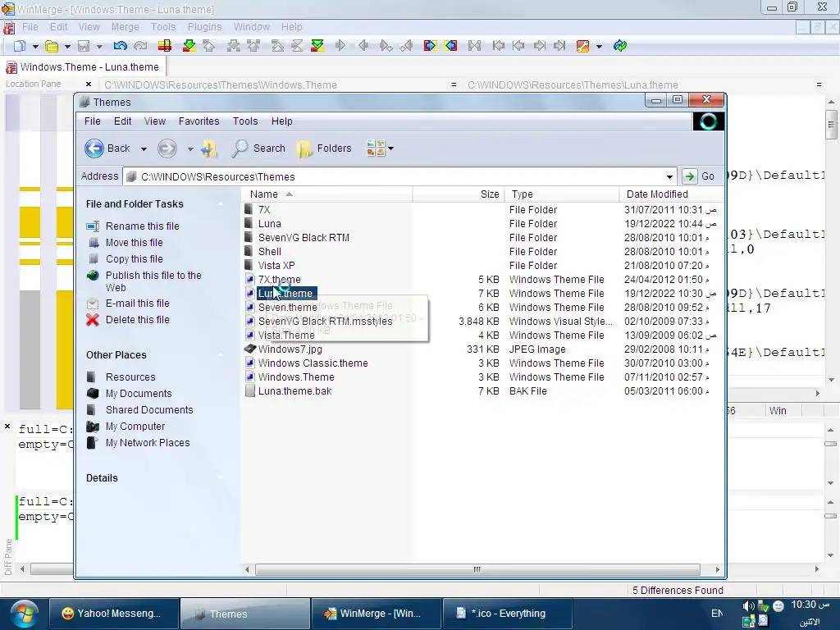Expand the Details section in the task pane
This screenshot has width=840, height=630.
coord(220,478)
